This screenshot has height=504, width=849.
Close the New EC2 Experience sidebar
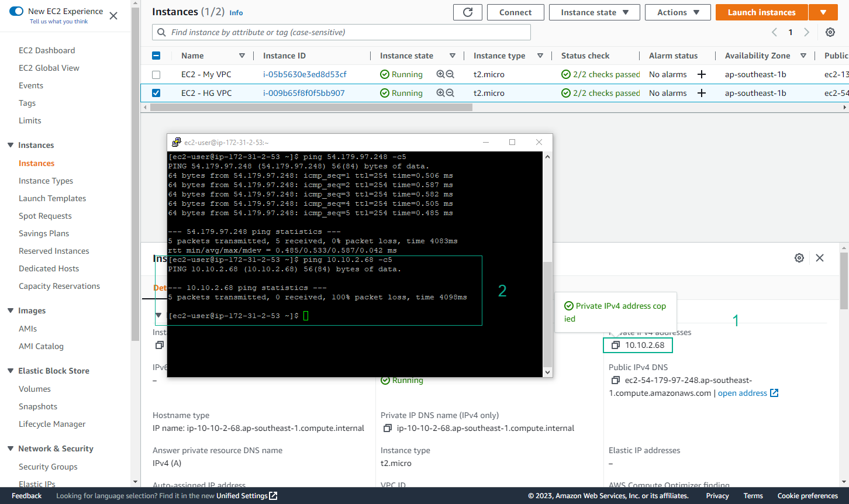(x=113, y=16)
